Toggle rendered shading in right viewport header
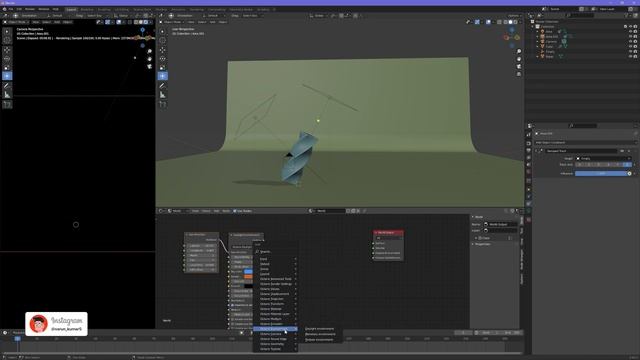640x360 pixels. point(515,22)
